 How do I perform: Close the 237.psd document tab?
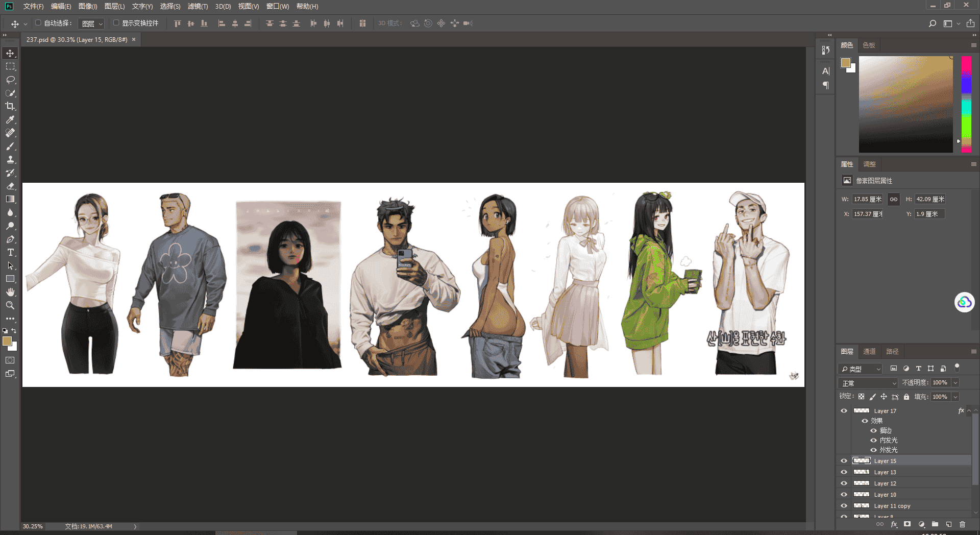[x=134, y=39]
